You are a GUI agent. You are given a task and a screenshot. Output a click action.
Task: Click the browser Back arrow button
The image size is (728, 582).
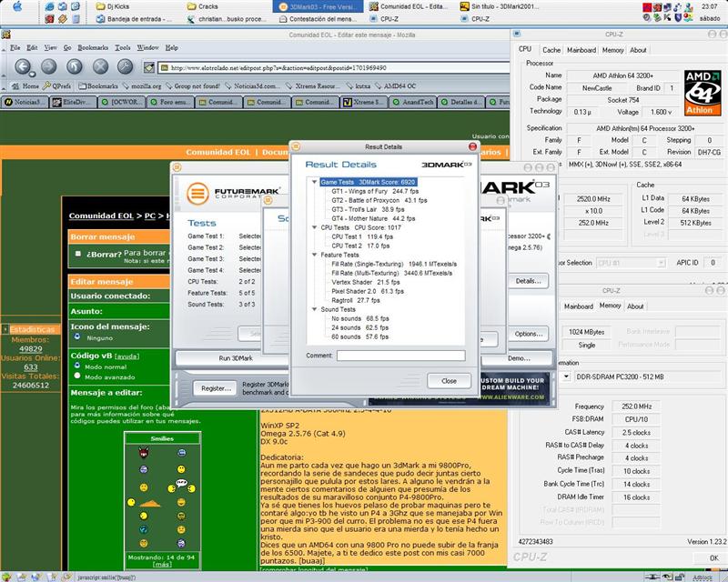click(x=24, y=66)
